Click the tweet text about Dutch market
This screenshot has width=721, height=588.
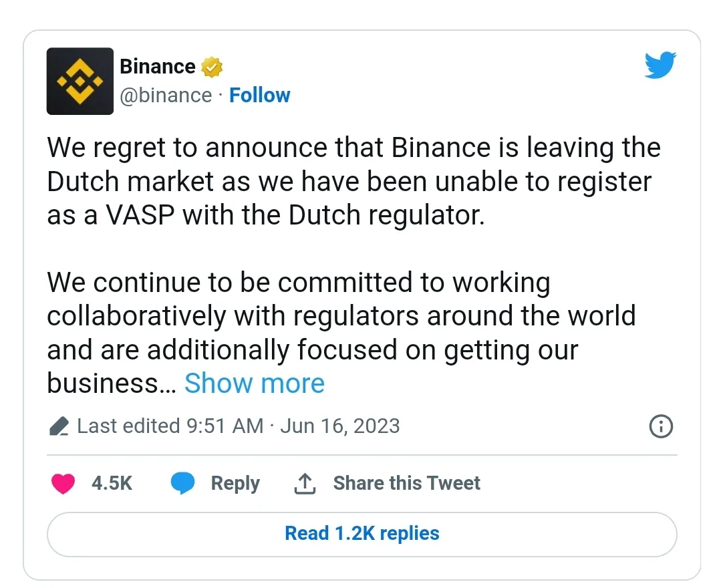coord(353,181)
